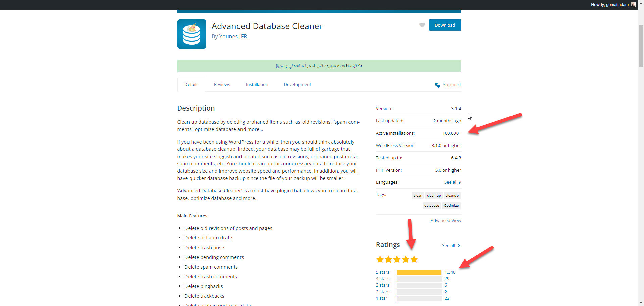Click 'Delete trash comments' list item
This screenshot has height=306, width=644.
(x=211, y=277)
